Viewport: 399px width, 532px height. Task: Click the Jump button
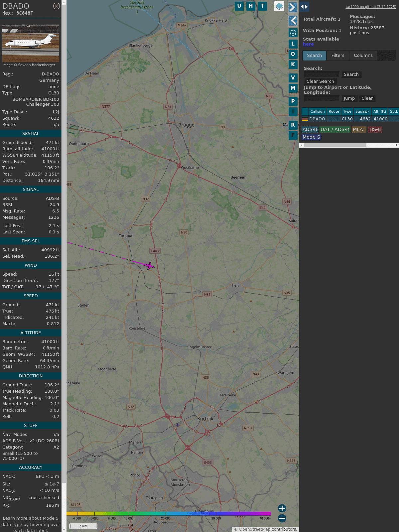[x=349, y=98]
